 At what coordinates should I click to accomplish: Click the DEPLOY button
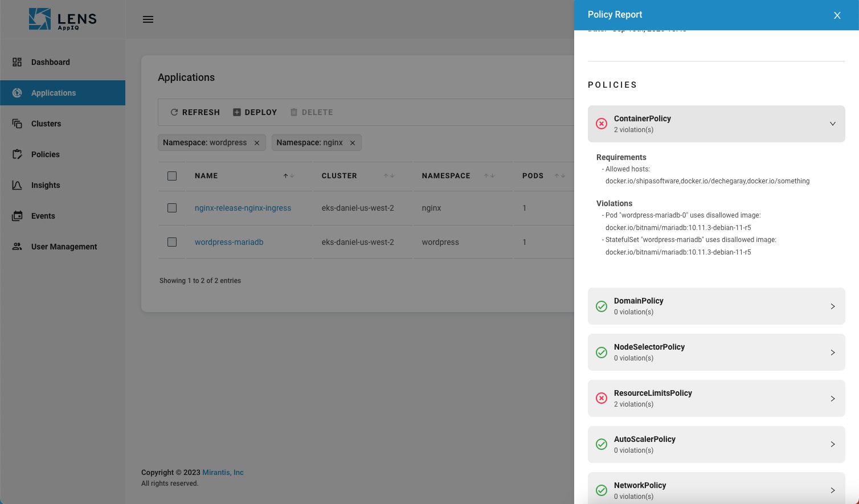[x=255, y=112]
